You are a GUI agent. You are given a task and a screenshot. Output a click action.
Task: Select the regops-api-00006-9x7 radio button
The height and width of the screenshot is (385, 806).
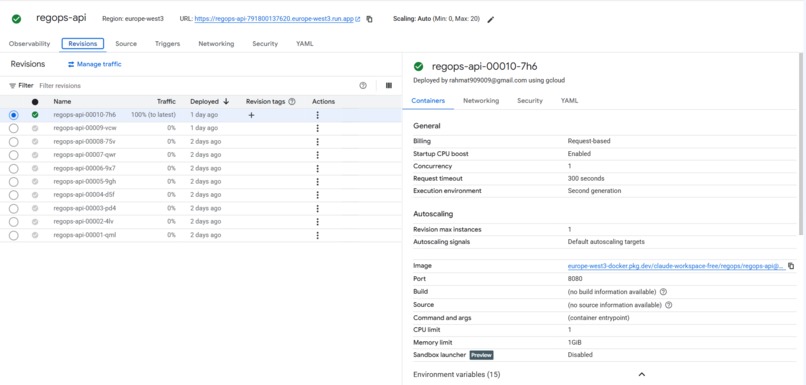click(x=14, y=168)
